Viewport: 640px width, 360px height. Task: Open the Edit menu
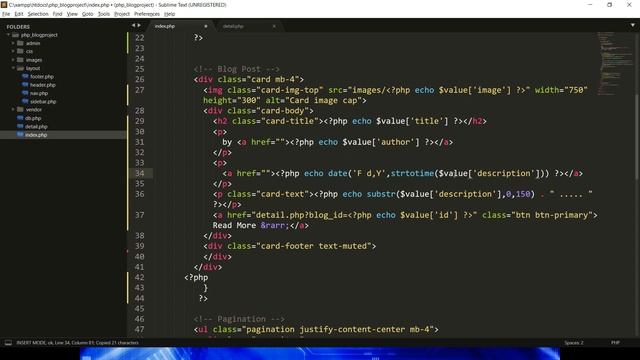pyautogui.click(x=19, y=14)
